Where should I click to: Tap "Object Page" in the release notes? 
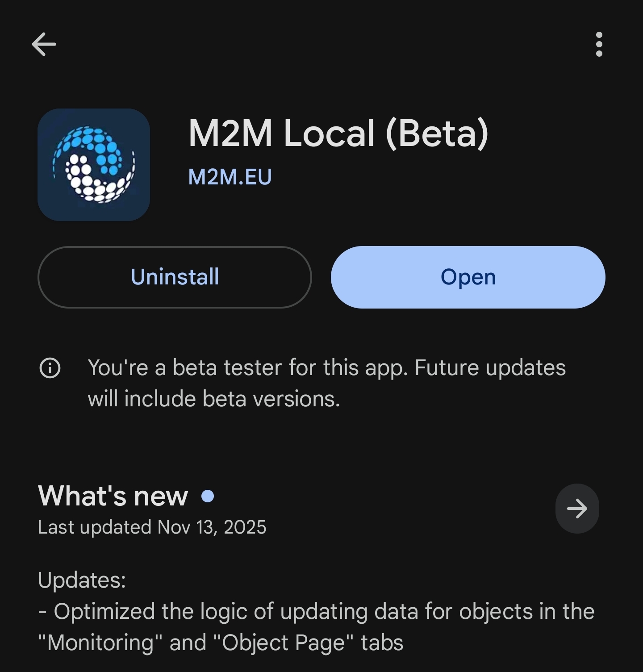pyautogui.click(x=284, y=643)
